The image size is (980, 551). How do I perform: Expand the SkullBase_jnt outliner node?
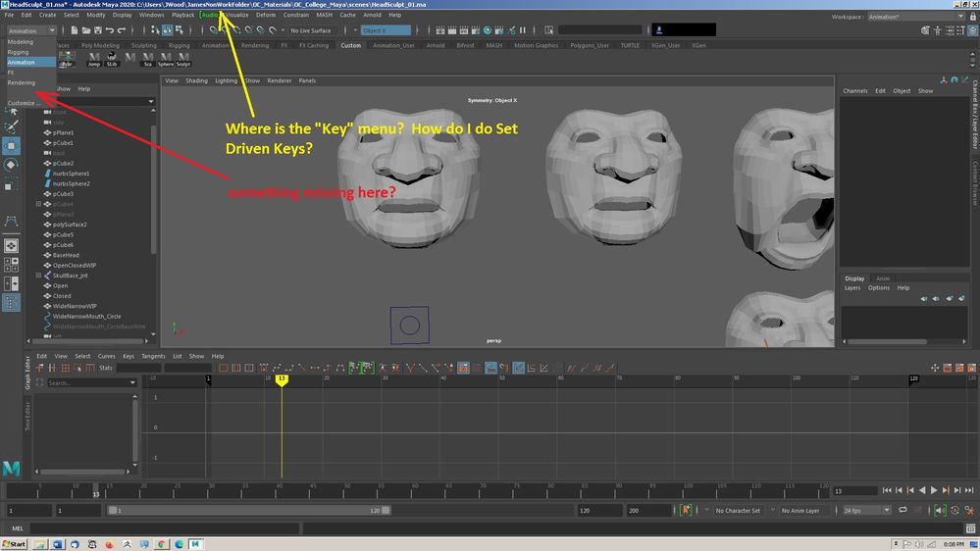point(38,275)
